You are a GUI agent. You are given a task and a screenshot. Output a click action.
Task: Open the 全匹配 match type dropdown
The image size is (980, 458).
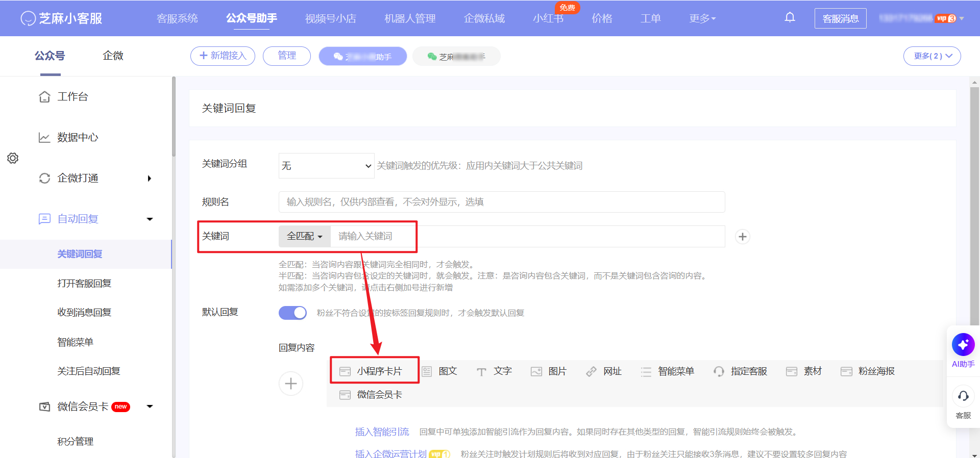pos(305,236)
